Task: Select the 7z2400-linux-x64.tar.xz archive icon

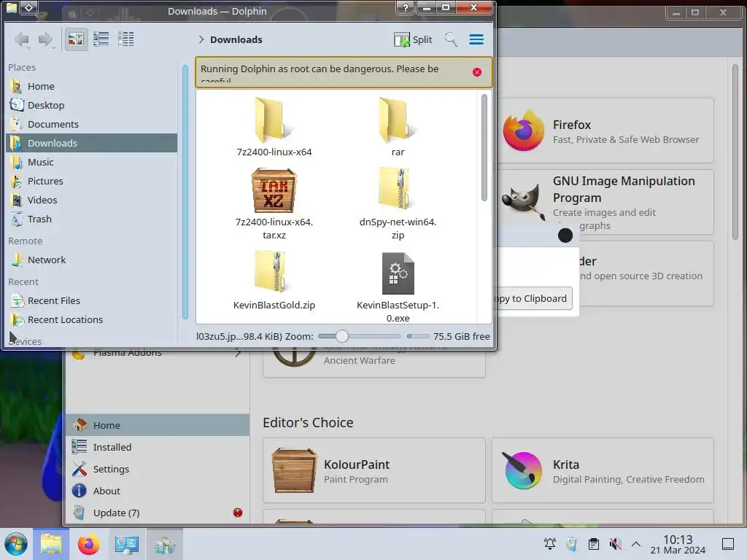Action: coord(274,190)
